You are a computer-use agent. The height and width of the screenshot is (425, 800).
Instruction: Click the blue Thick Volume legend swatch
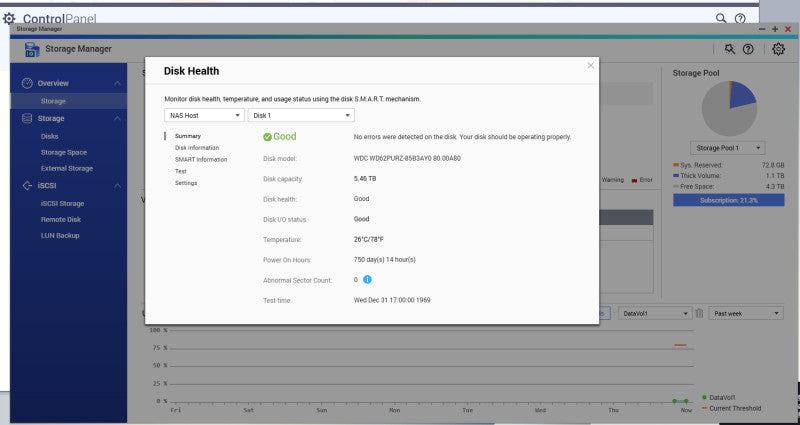pos(676,176)
